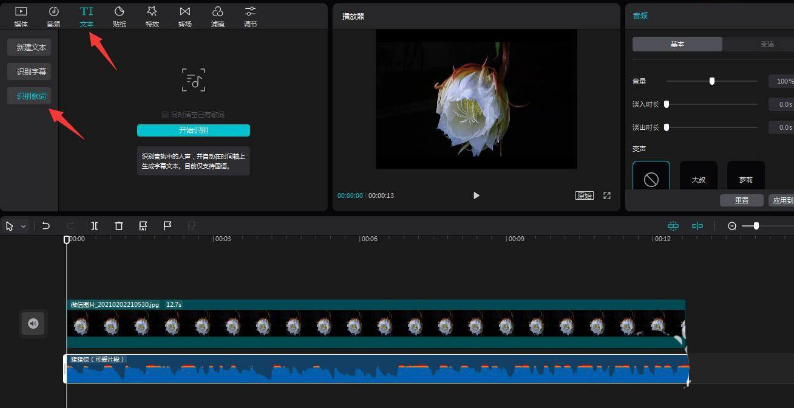This screenshot has width=794, height=408.
Task: Select the blue audio waveform clip
Action: (375, 372)
